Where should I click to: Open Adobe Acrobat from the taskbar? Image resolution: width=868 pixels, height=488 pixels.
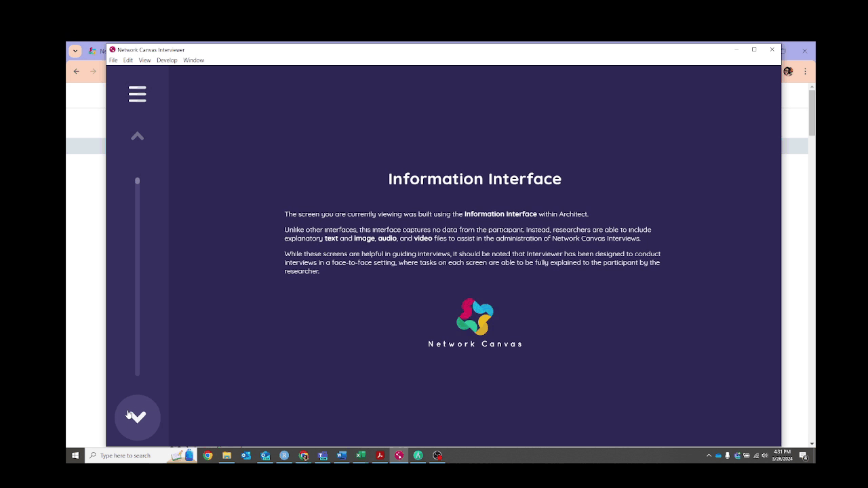point(380,455)
